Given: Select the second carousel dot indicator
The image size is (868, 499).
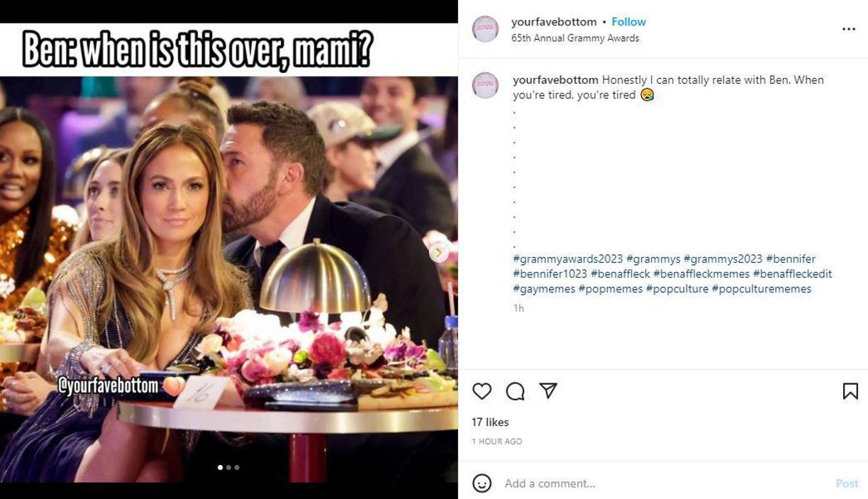Looking at the screenshot, I should click(228, 467).
